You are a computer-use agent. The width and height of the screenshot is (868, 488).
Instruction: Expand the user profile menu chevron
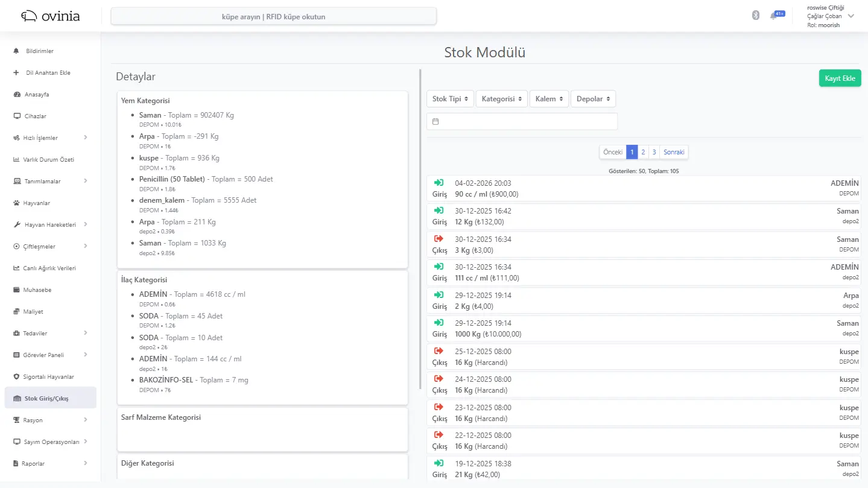tap(851, 16)
